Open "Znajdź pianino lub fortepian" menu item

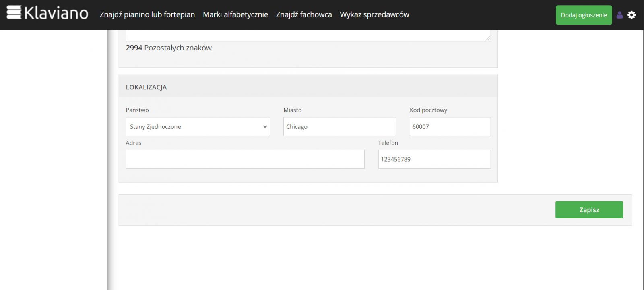[x=147, y=14]
